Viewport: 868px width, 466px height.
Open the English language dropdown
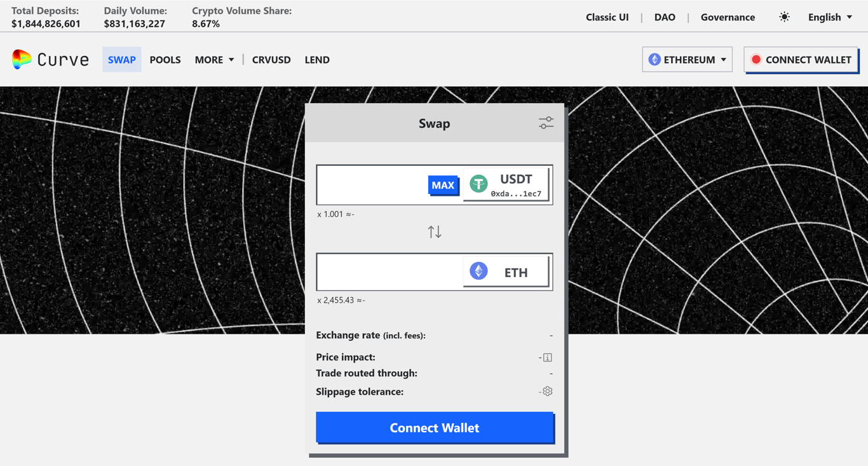[x=830, y=17]
